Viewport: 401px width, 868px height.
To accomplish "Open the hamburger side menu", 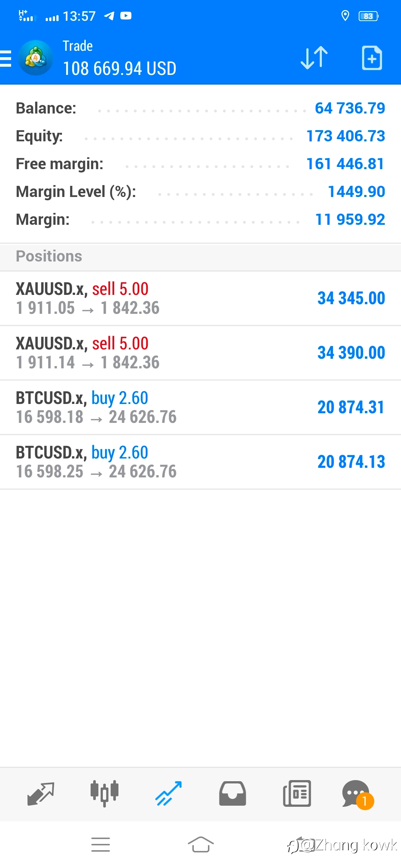I will [x=6, y=59].
